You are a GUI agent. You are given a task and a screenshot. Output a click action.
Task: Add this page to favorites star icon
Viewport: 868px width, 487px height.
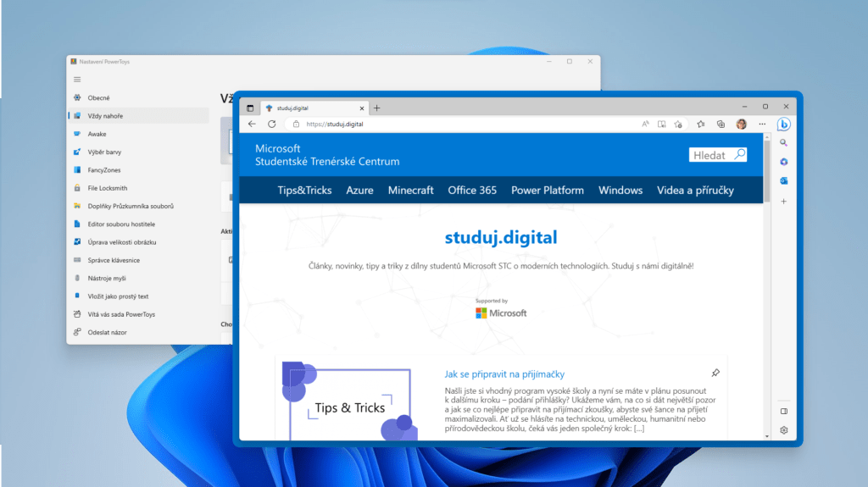click(x=678, y=124)
